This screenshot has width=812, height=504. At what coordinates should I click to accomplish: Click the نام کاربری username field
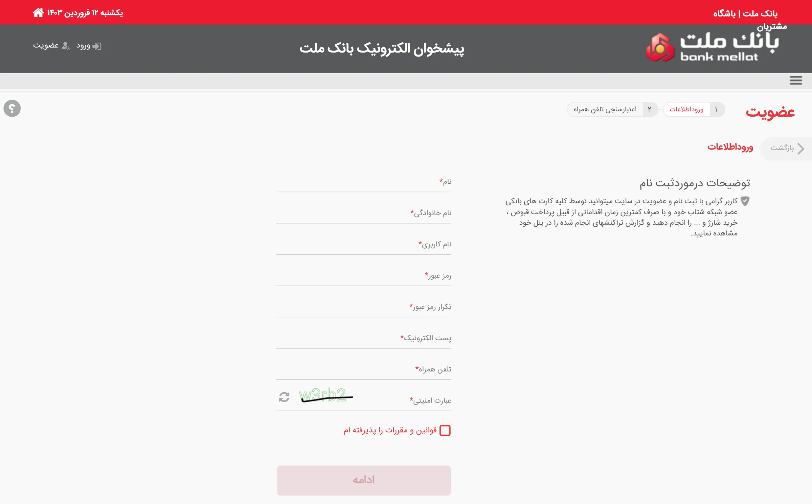(x=363, y=245)
